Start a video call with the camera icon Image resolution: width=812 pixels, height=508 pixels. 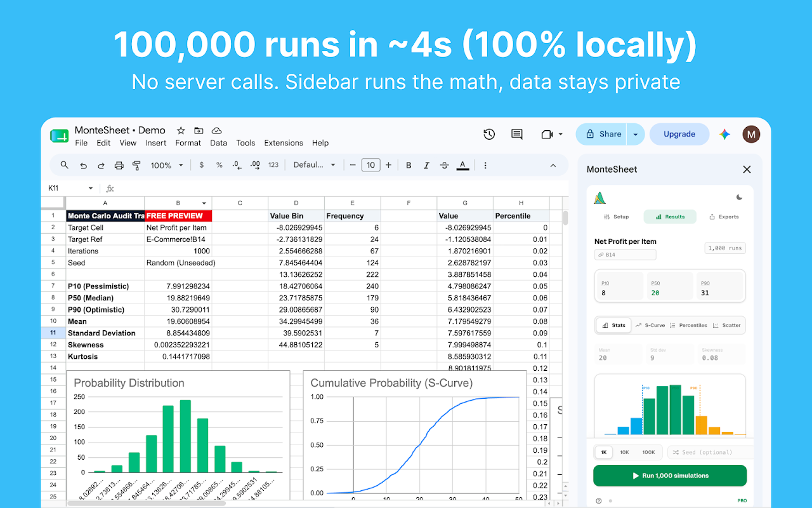tap(546, 134)
